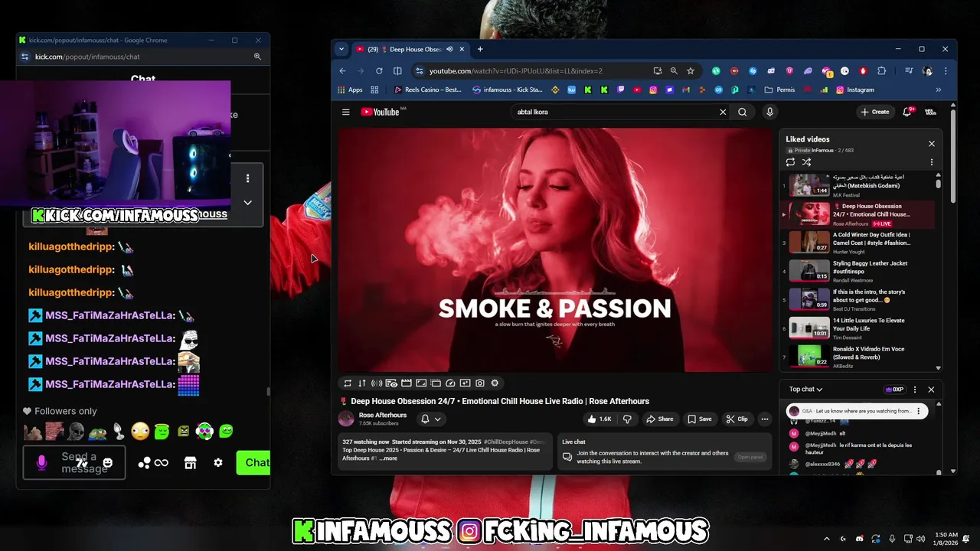This screenshot has height=551, width=980.
Task: Click the clapperboard icon under video
Action: (x=407, y=383)
